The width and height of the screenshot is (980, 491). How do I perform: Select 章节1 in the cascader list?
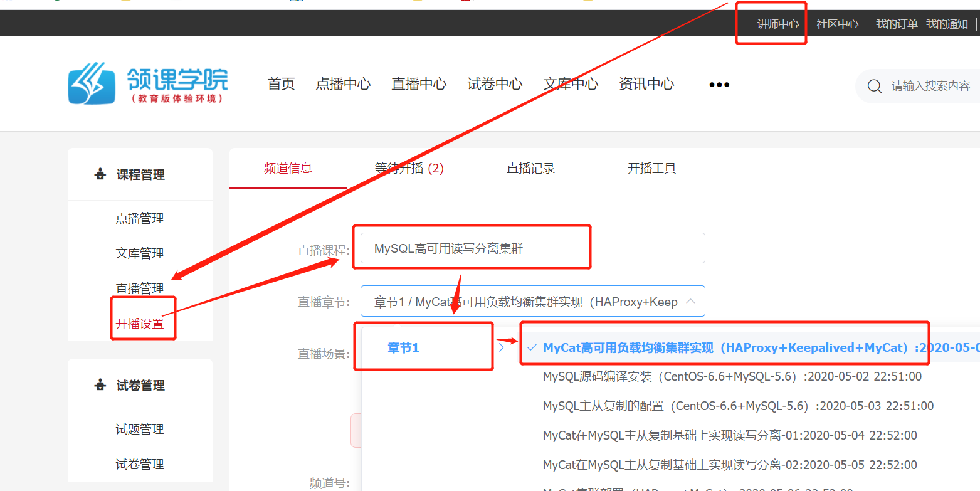(x=403, y=347)
